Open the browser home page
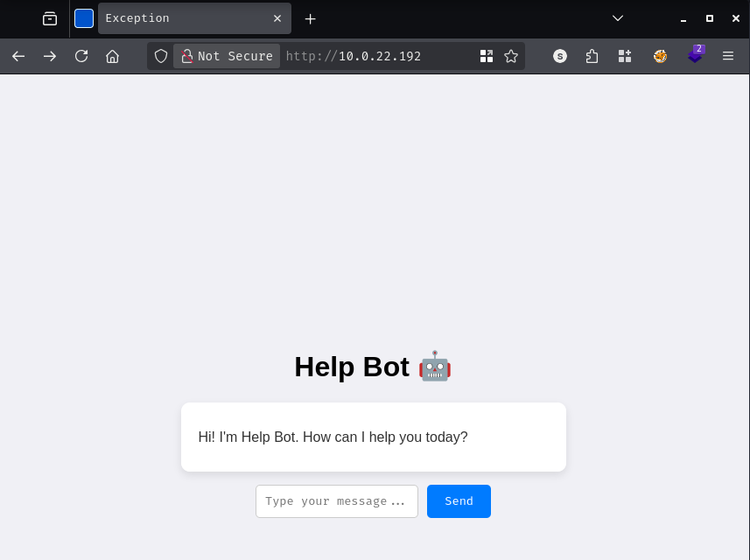Image resolution: width=750 pixels, height=560 pixels. [x=112, y=56]
